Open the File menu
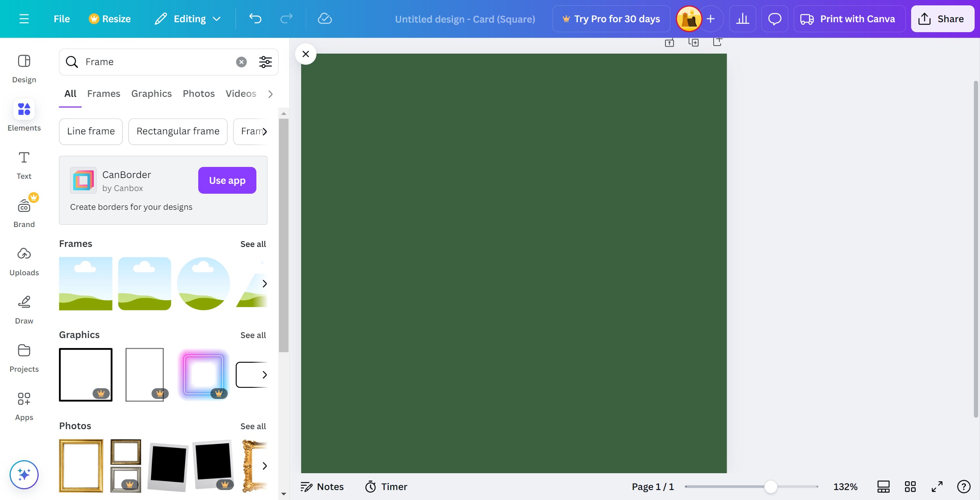The height and width of the screenshot is (500, 980). [x=62, y=19]
